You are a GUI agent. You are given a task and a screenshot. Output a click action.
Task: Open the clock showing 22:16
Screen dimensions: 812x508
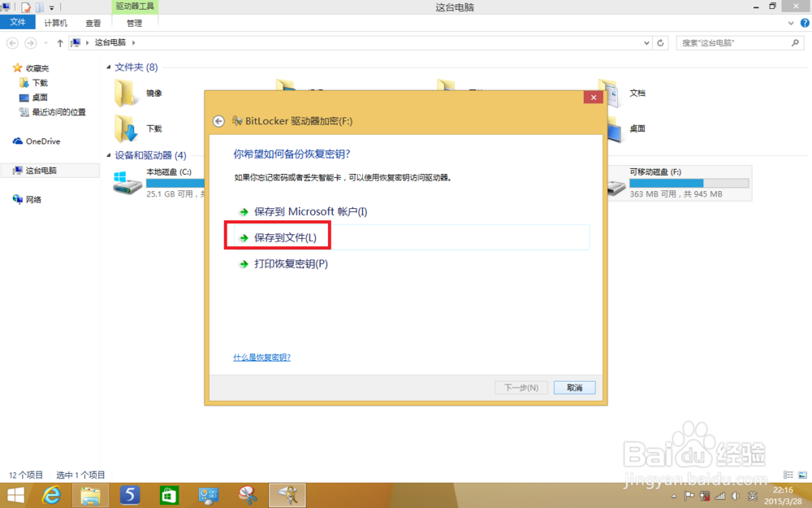pyautogui.click(x=783, y=496)
